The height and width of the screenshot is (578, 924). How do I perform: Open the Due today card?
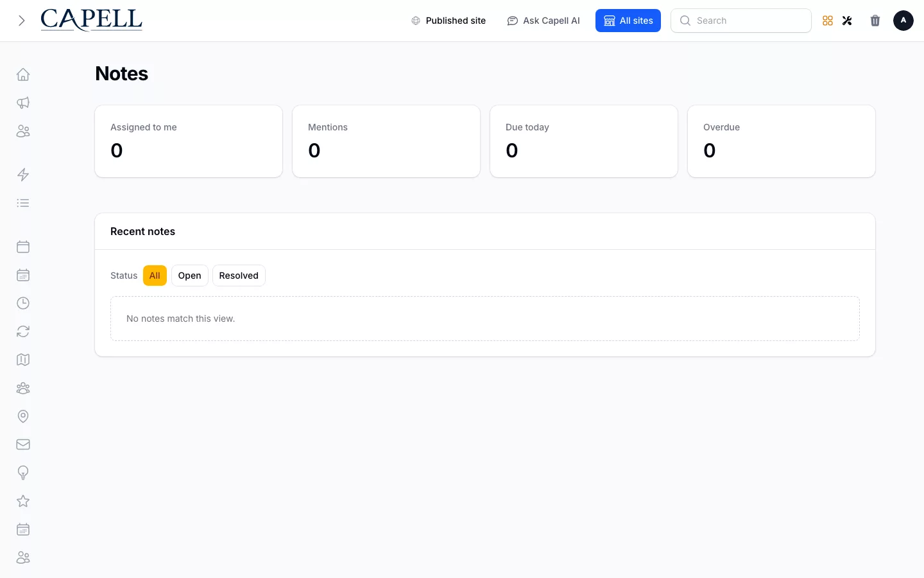584,141
